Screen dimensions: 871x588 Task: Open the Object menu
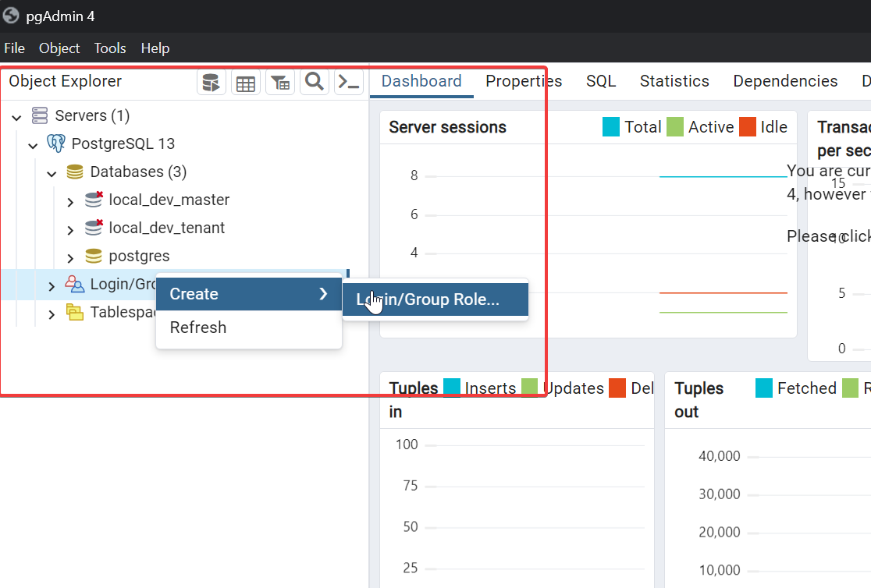59,48
